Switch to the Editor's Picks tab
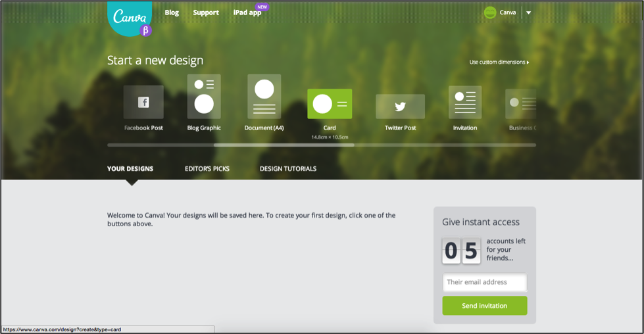The height and width of the screenshot is (334, 644). pos(207,169)
